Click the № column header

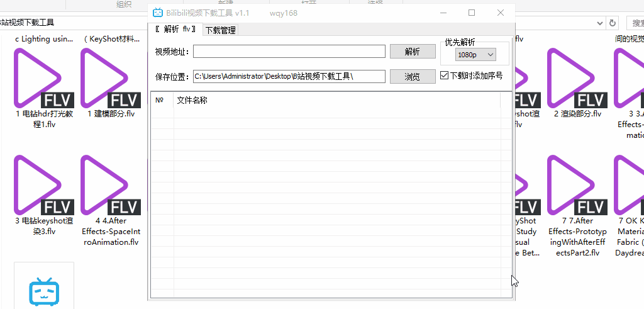point(162,100)
